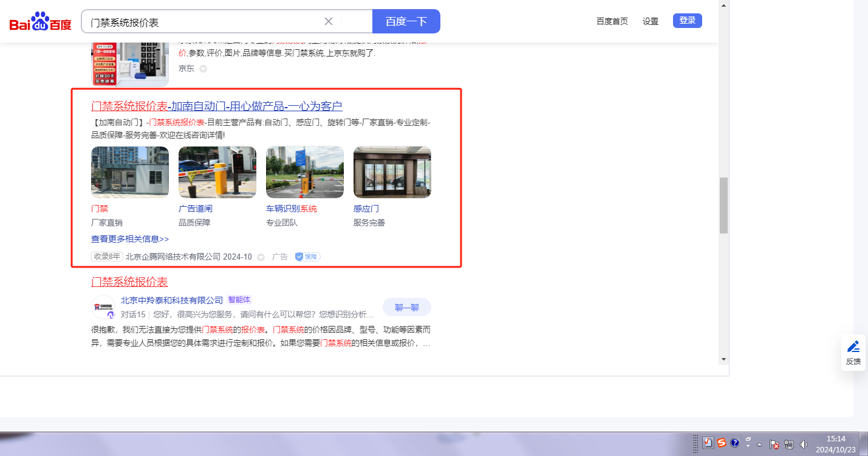Click the Sogou input method tray icon

coord(722,443)
